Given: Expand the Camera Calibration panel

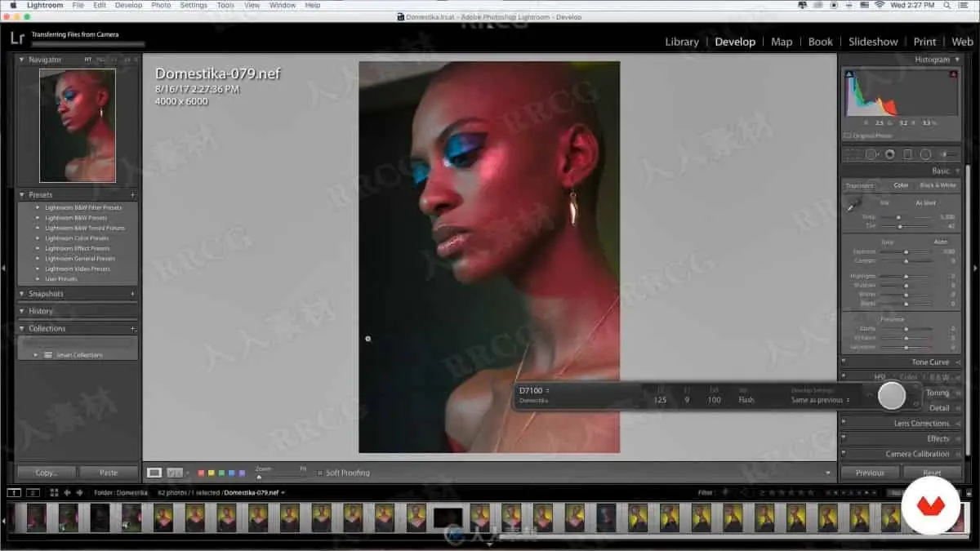Looking at the screenshot, I should pyautogui.click(x=917, y=454).
